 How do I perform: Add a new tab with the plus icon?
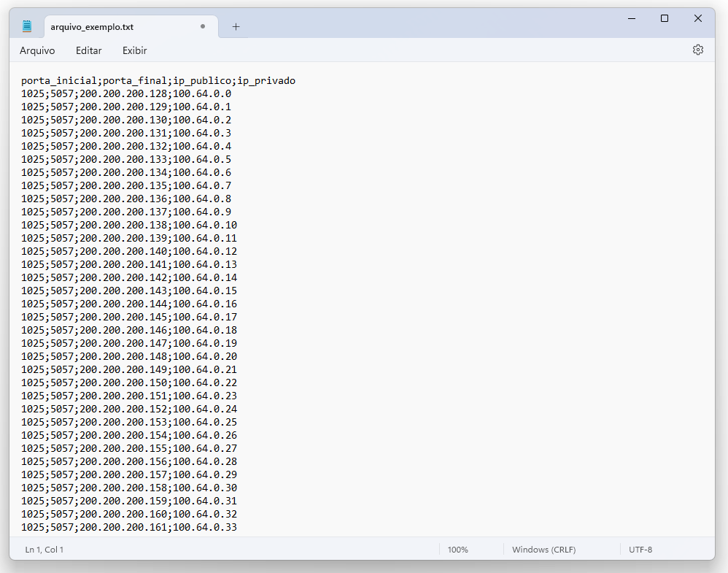(x=236, y=27)
